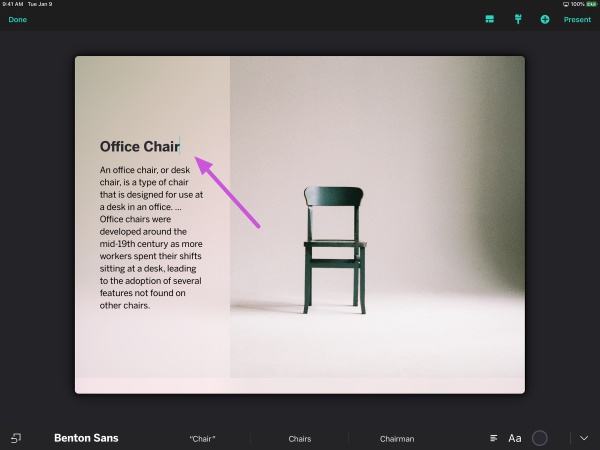Tap Done to finish editing

coord(18,20)
